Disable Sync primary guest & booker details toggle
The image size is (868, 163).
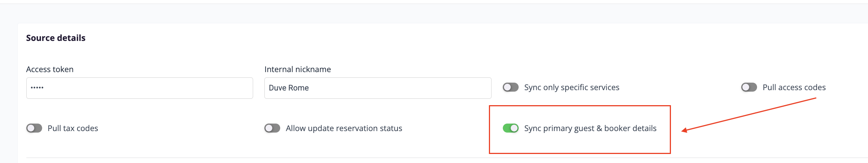[510, 128]
